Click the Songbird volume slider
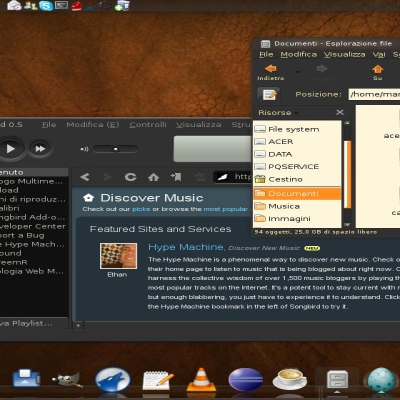 [x=115, y=149]
